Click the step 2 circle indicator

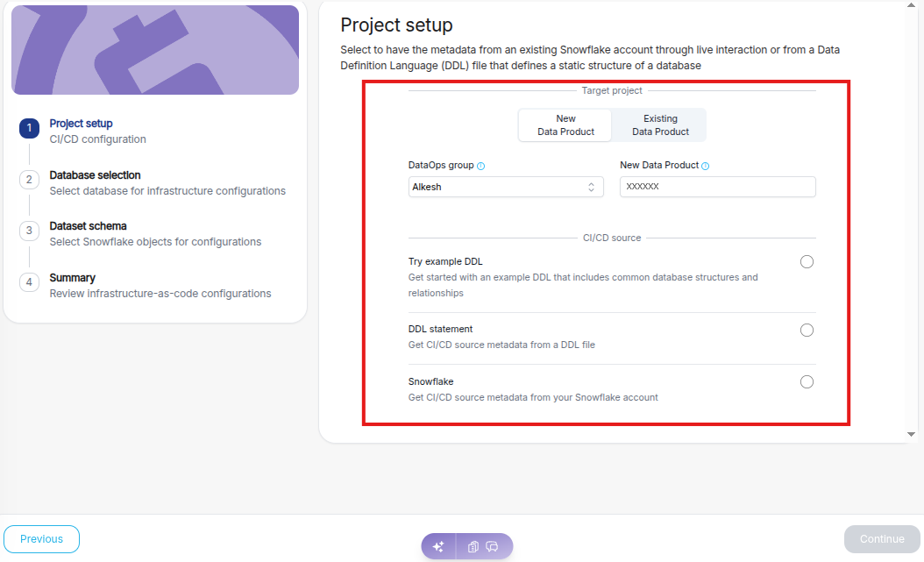[29, 180]
